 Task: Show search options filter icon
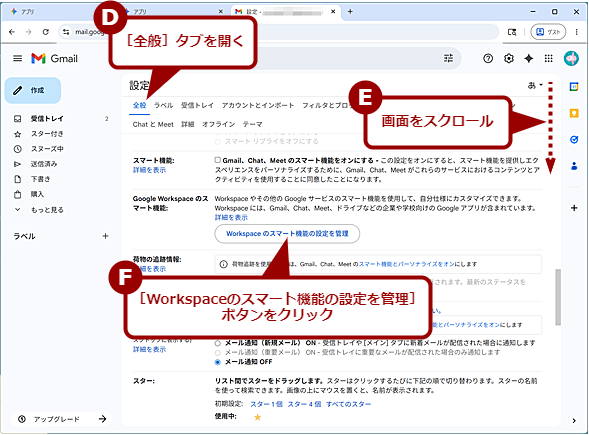coord(448,59)
